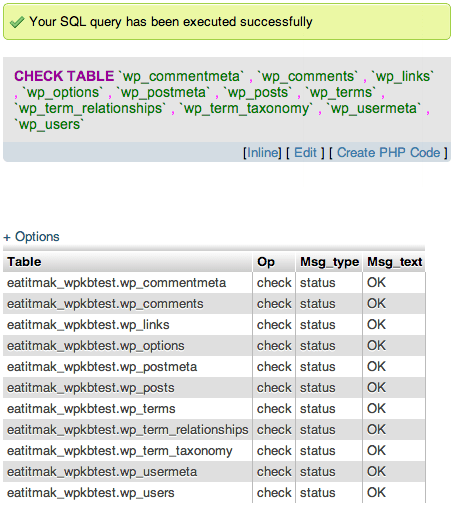Select eatitmak_wpkbtest.wp_term_relationships table cell
This screenshot has height=510, width=456.
point(128,430)
